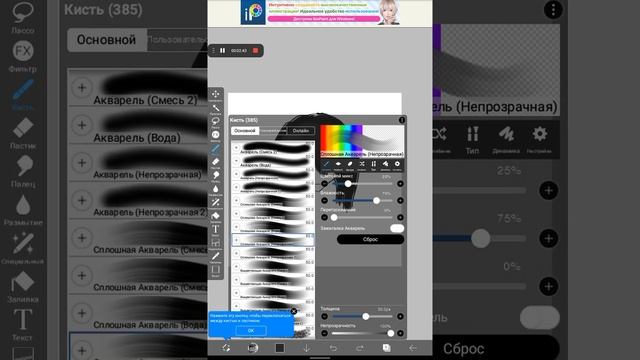
Task: Open the layers window
Action: (387, 348)
